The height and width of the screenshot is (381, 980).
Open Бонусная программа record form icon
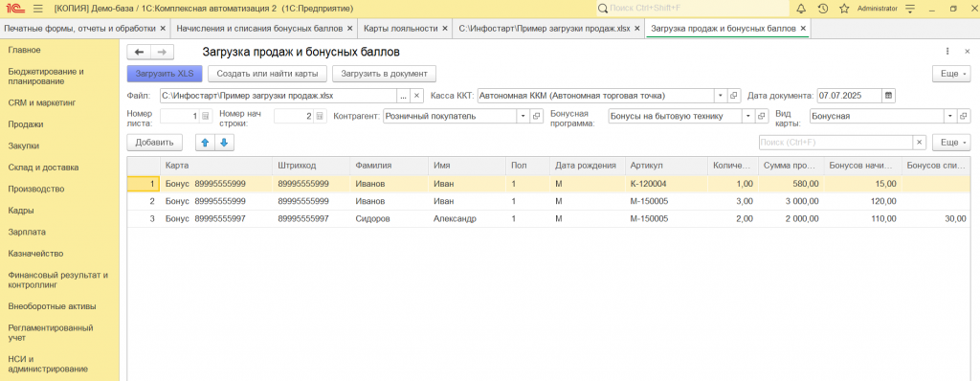(x=761, y=117)
